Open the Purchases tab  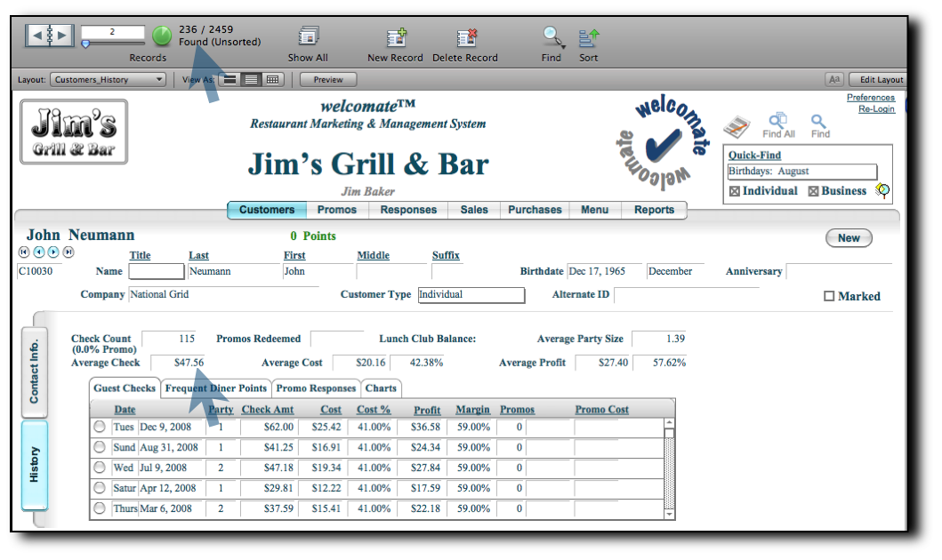(x=535, y=210)
